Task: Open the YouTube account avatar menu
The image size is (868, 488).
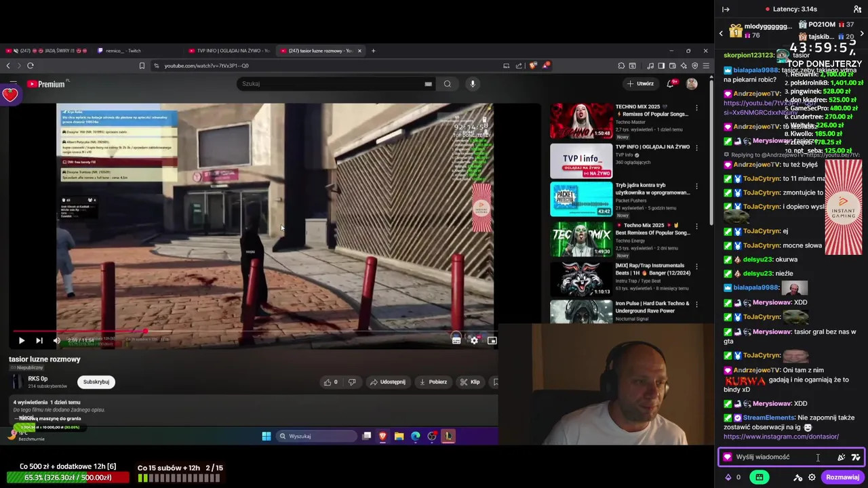Action: 692,83
